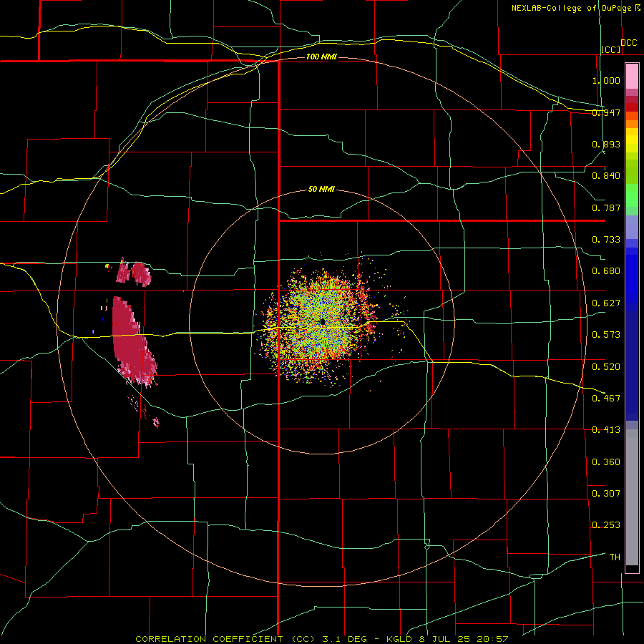
Task: Click the radar site center dot
Action: (323, 321)
